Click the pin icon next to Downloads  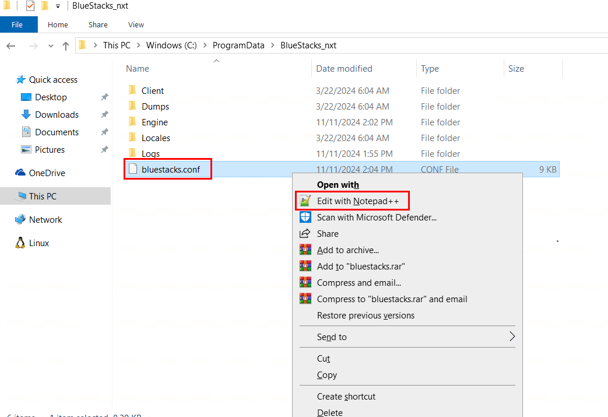pos(104,114)
